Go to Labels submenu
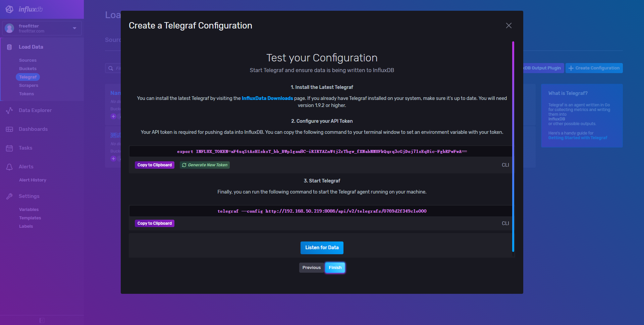The image size is (644, 325). coord(26,226)
